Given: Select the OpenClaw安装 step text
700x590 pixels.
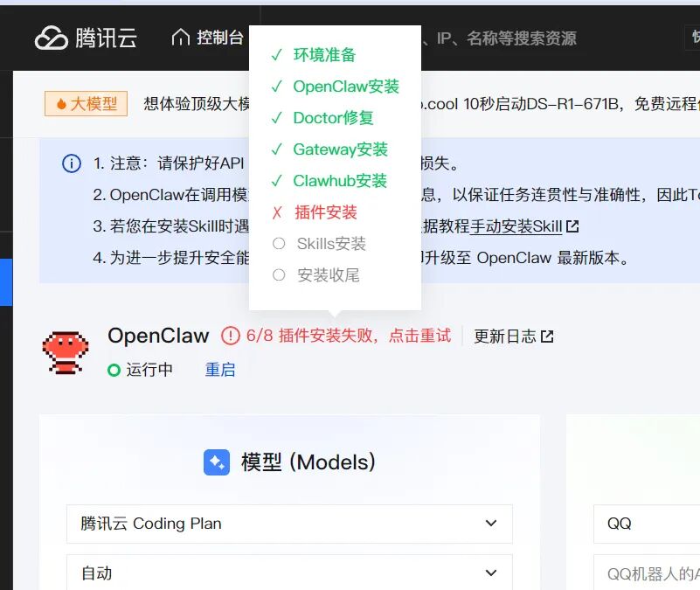Looking at the screenshot, I should pyautogui.click(x=346, y=87).
